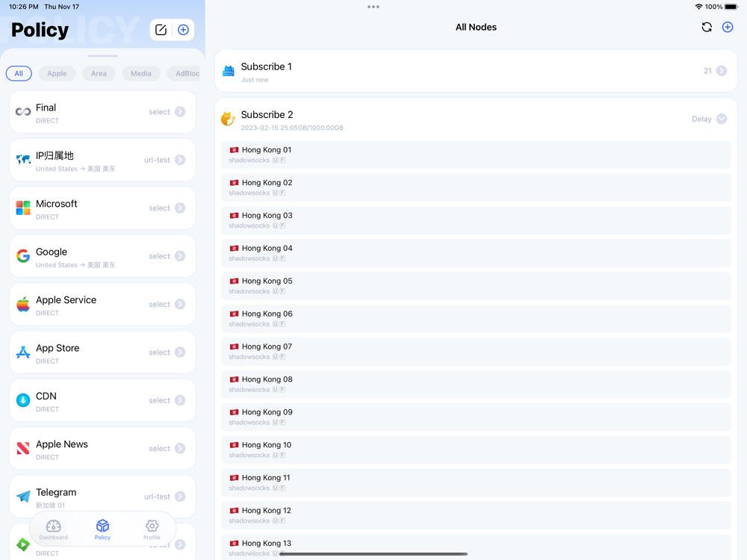
Task: Open the three-dot multitasking menu
Action: pyautogui.click(x=373, y=7)
